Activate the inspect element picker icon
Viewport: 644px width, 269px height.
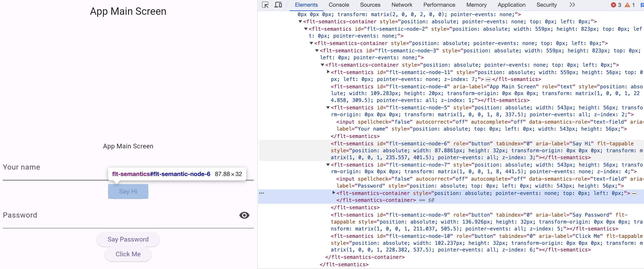point(265,5)
